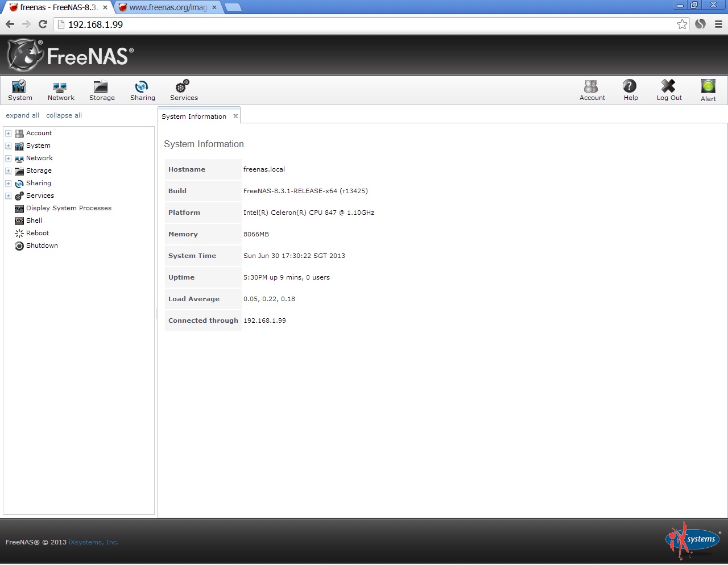
Task: Open the Services section from the toolbar
Action: (x=183, y=90)
